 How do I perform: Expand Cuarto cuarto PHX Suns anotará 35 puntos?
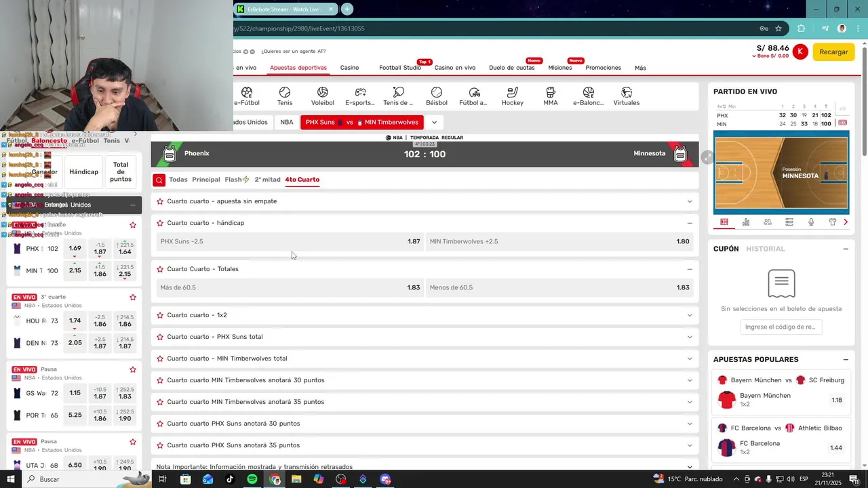690,445
